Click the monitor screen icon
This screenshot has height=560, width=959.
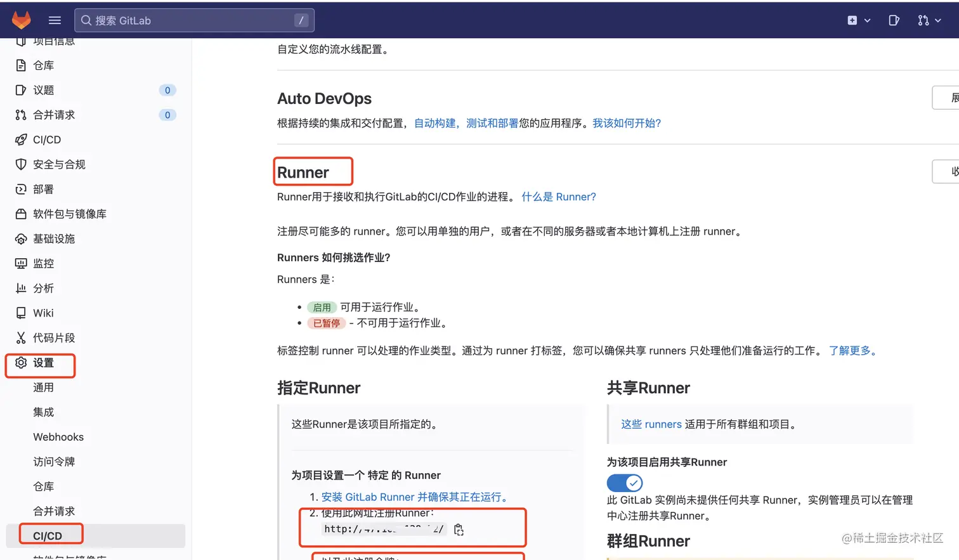[21, 263]
